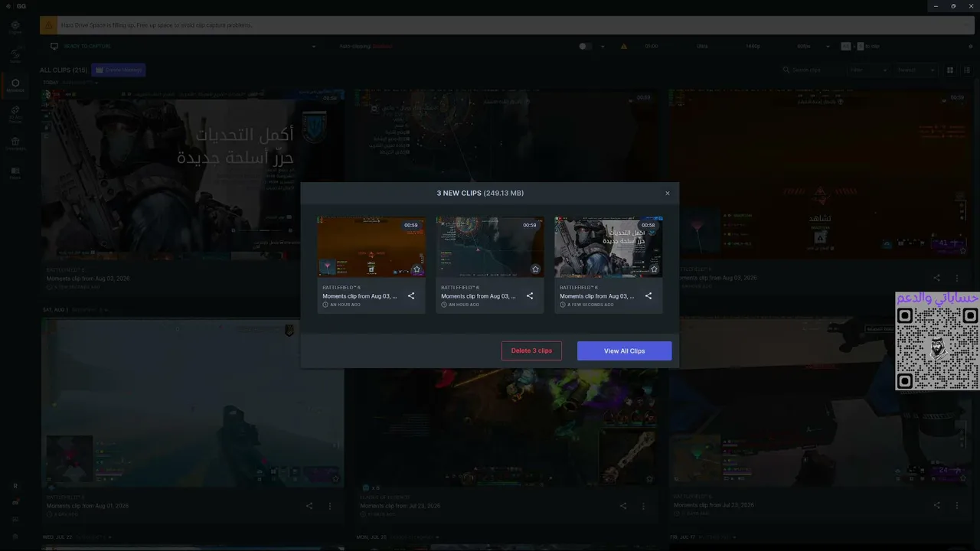Viewport: 980px width, 551px height.
Task: Open the Newest sort dropdown
Action: [x=915, y=70]
